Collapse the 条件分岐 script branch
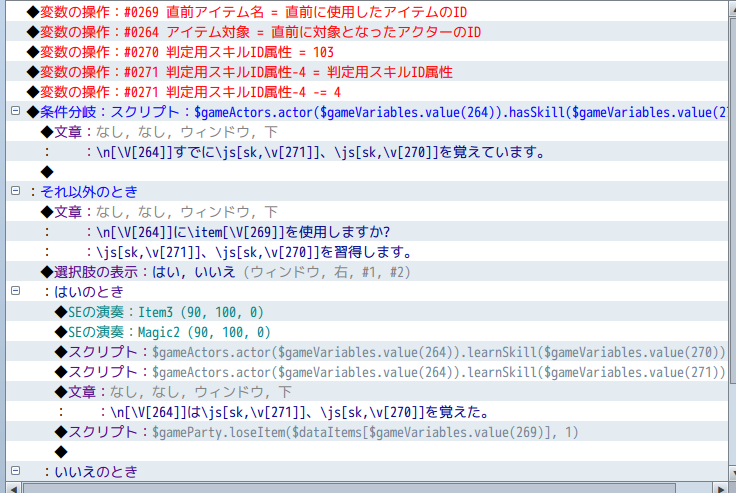Screen dimensions: 736x493 [15, 111]
